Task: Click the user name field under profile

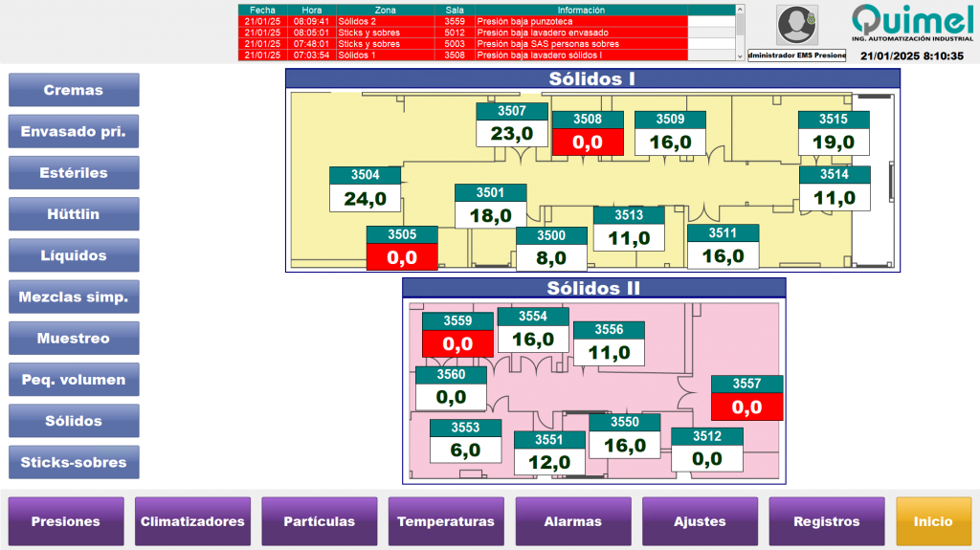Action: click(796, 56)
